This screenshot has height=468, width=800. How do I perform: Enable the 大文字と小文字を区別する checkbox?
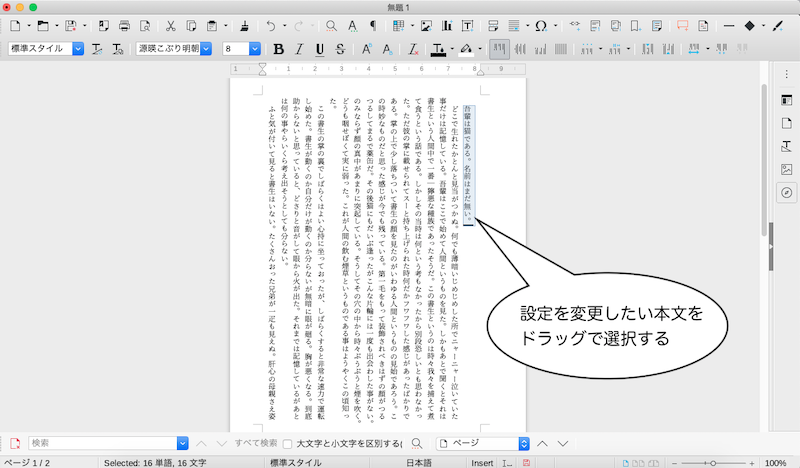[x=288, y=444]
